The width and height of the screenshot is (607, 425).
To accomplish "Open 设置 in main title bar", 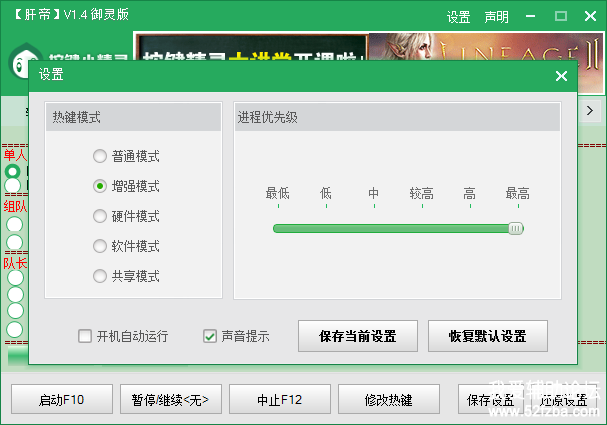I will click(458, 17).
